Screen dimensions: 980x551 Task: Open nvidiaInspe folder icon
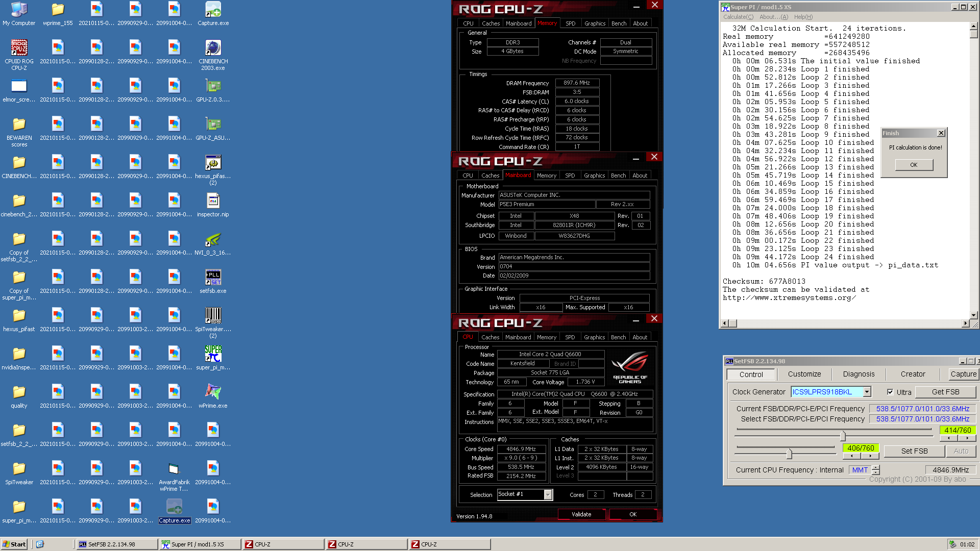[19, 358]
